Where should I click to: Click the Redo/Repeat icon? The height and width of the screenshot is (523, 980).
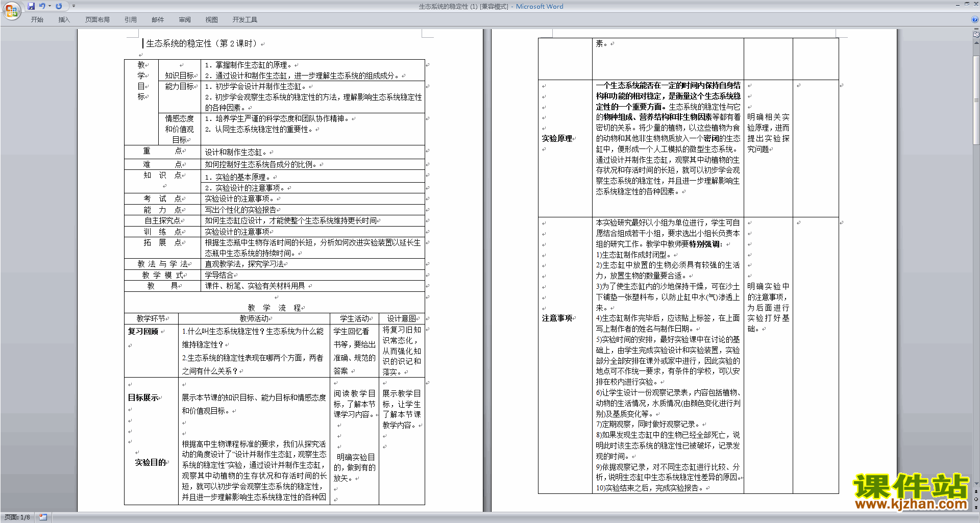pos(59,6)
